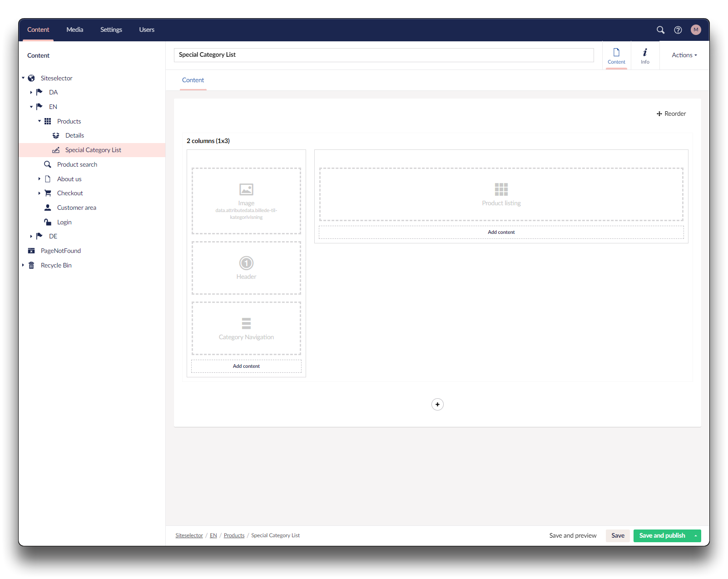The height and width of the screenshot is (579, 728).
Task: Select the Product listing grid block
Action: 501,194
